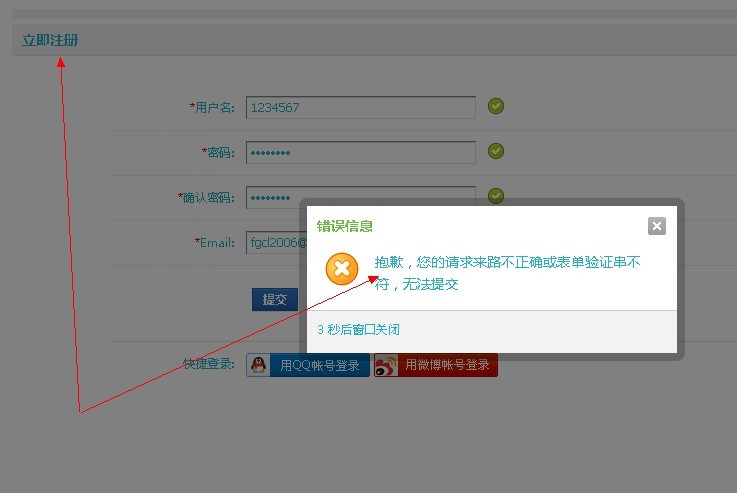Click the 快捷登录 label
The width and height of the screenshot is (737, 493).
click(208, 364)
